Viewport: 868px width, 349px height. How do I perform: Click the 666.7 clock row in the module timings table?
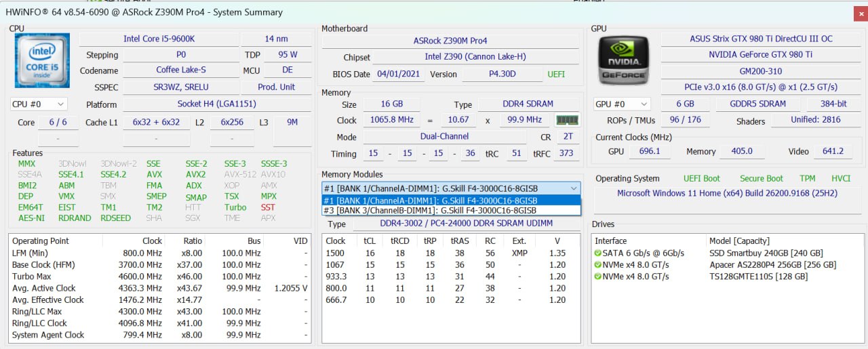pos(451,300)
